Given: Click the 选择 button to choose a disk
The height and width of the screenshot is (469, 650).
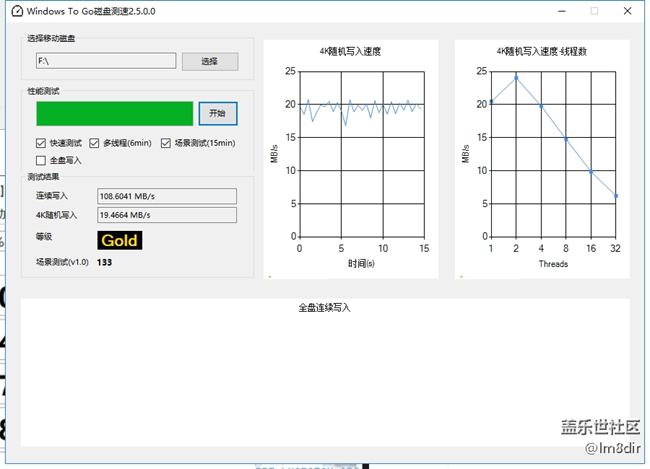Looking at the screenshot, I should click(210, 61).
